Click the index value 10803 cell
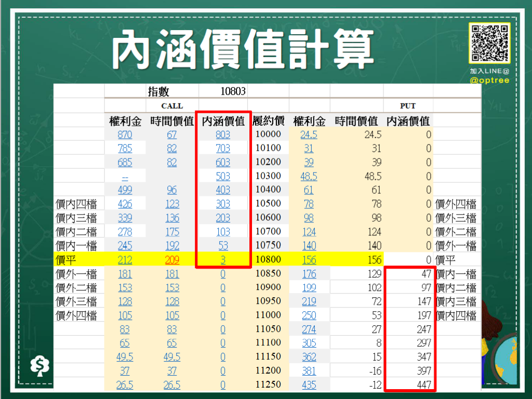This screenshot has height=399, width=532. tap(232, 91)
